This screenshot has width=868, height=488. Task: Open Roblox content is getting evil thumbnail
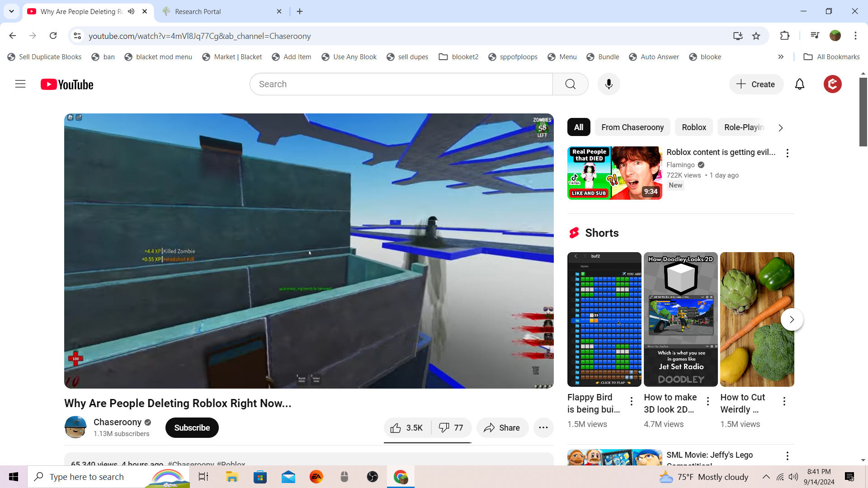614,173
